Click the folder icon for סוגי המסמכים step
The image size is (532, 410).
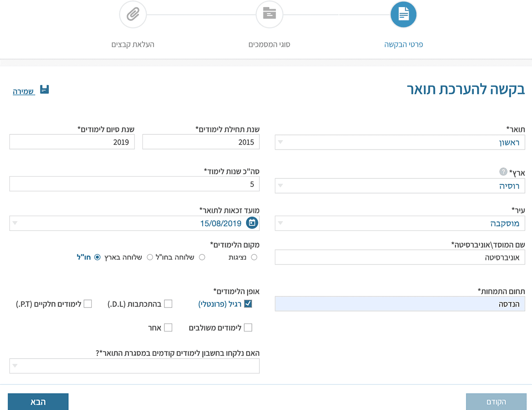pyautogui.click(x=269, y=14)
